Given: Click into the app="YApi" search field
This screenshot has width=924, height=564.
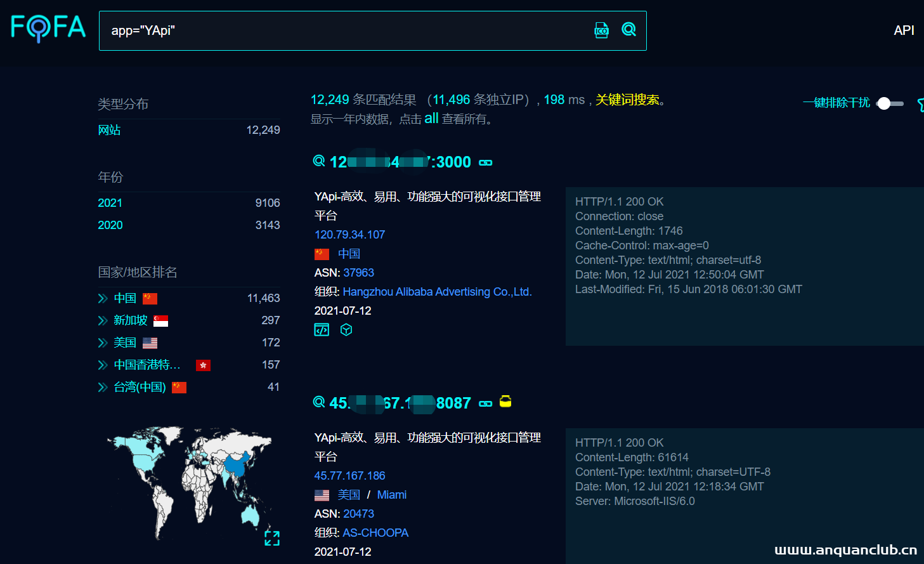Looking at the screenshot, I should click(x=342, y=30).
